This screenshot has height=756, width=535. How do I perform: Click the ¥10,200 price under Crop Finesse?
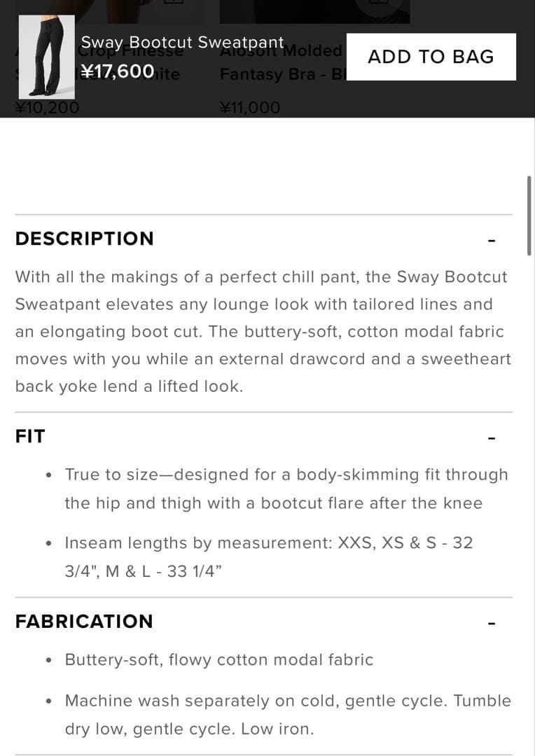(x=48, y=107)
